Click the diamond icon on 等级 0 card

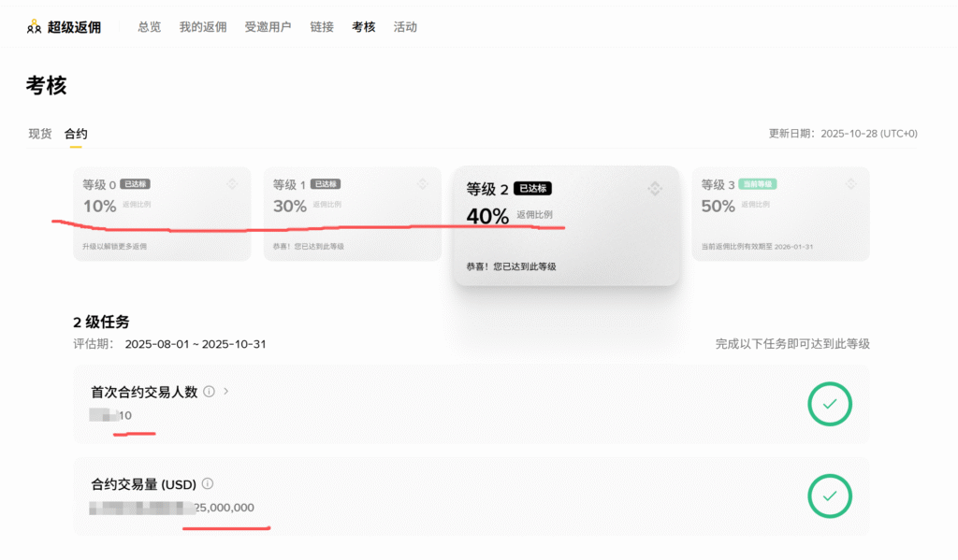232,184
